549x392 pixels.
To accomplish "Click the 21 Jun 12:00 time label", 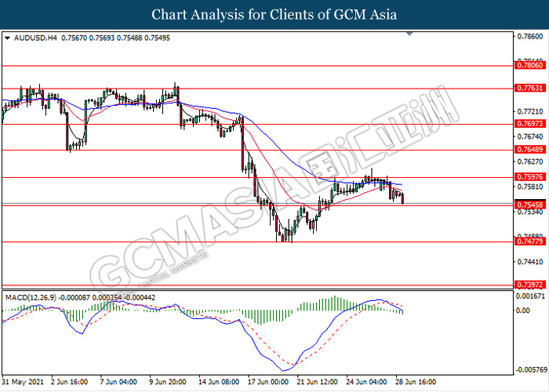I will click(317, 382).
